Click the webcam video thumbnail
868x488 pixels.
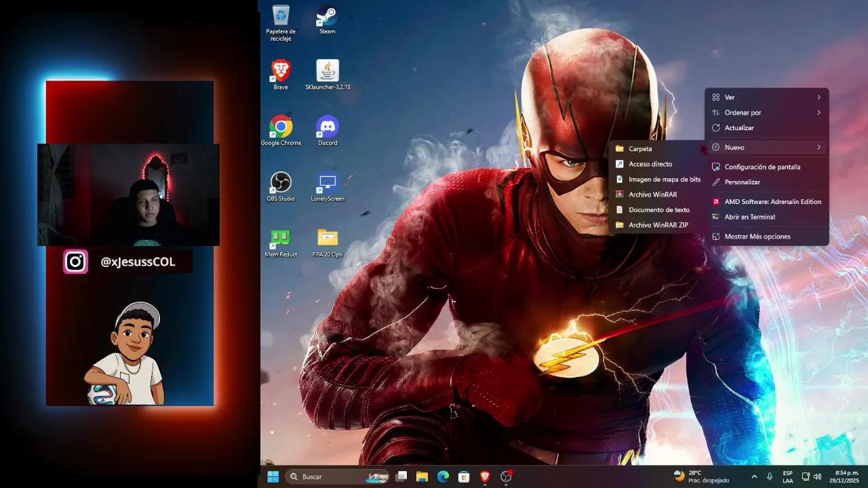128,195
